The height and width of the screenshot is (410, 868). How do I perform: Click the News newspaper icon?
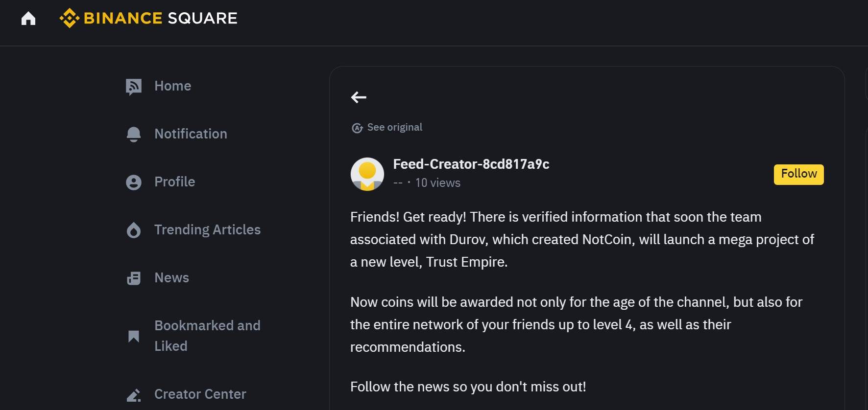pos(133,278)
